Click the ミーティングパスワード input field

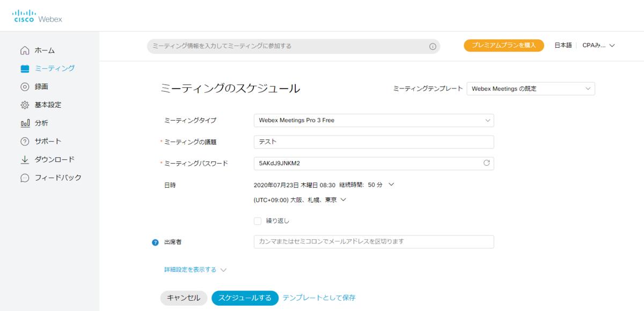click(374, 163)
